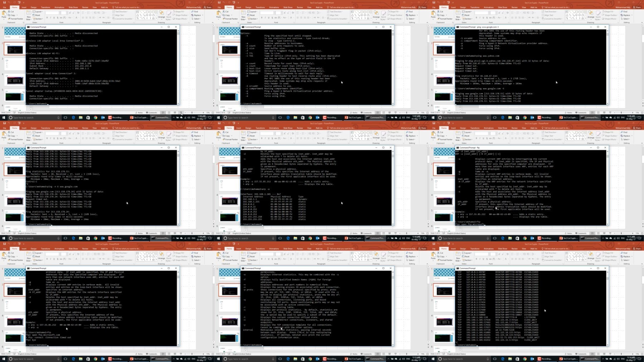Click PowerPoint taskbar button in the netstat help frame
Image resolution: width=644 pixels, height=362 pixels.
[353, 359]
